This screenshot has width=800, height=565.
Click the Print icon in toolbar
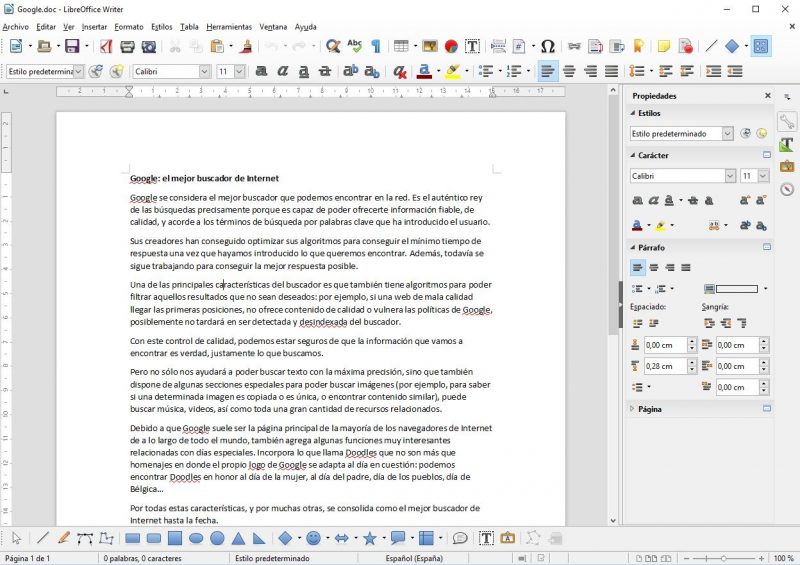[x=127, y=46]
